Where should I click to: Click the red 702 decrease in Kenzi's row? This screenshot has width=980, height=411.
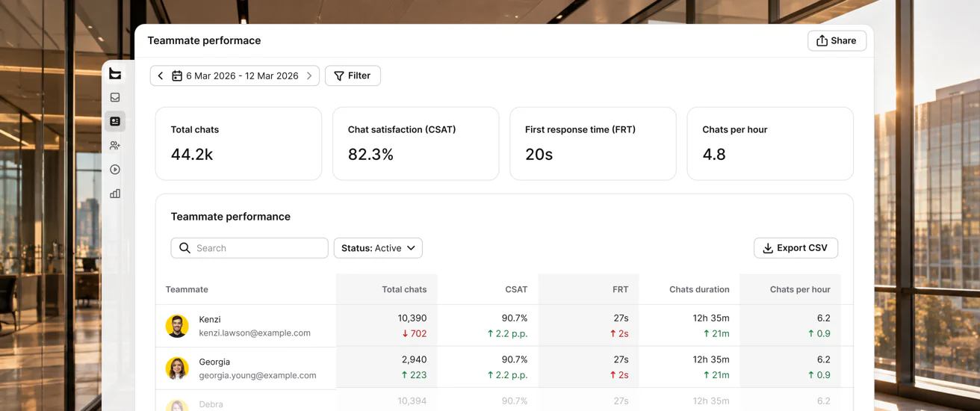[x=414, y=334]
